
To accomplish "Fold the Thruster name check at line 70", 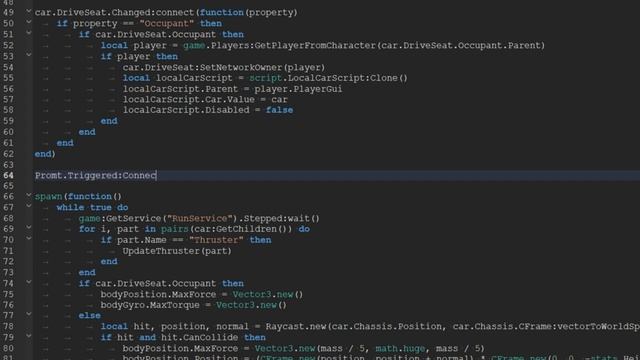I will [29, 238].
